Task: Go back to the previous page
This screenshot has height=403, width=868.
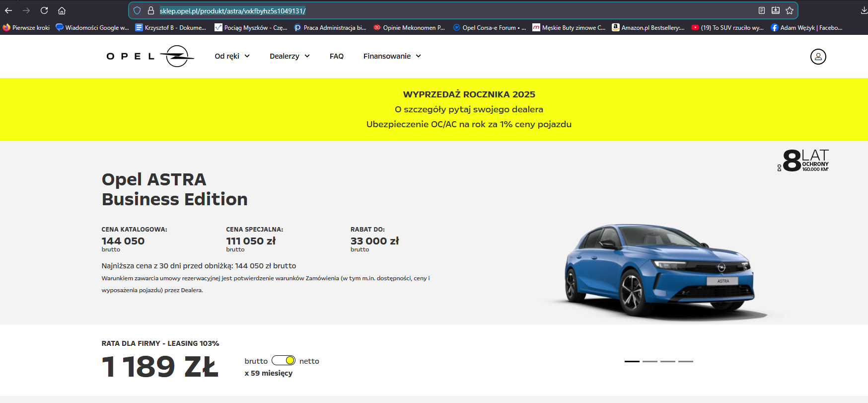Action: point(8,10)
